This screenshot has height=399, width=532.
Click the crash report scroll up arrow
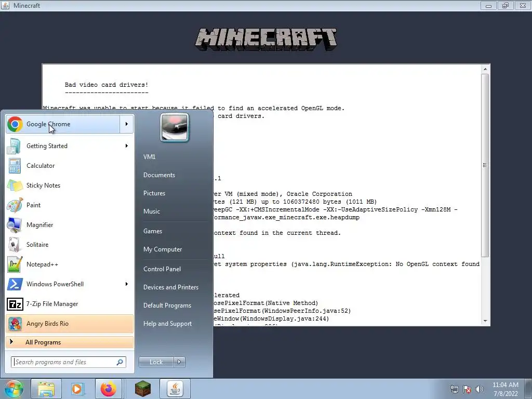point(485,69)
